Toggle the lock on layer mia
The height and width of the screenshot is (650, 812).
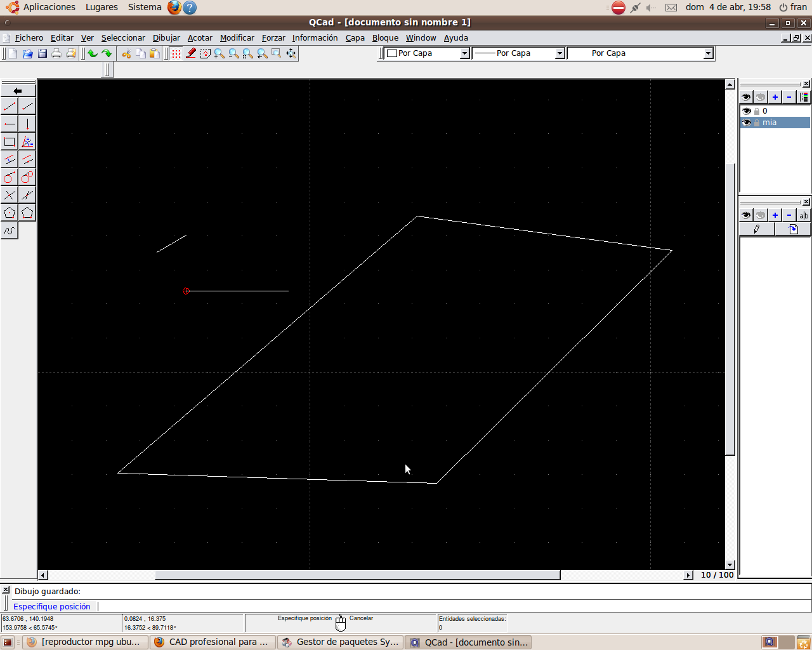(757, 123)
